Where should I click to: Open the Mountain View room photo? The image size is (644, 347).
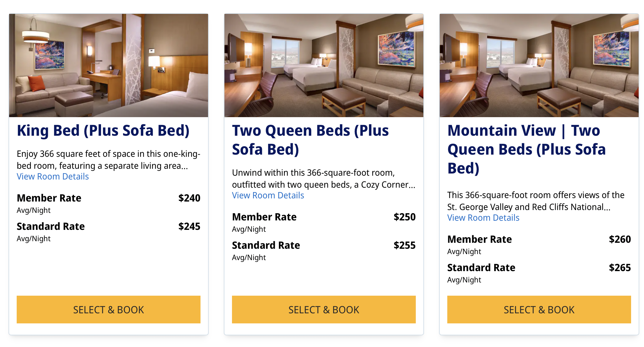[x=539, y=65]
